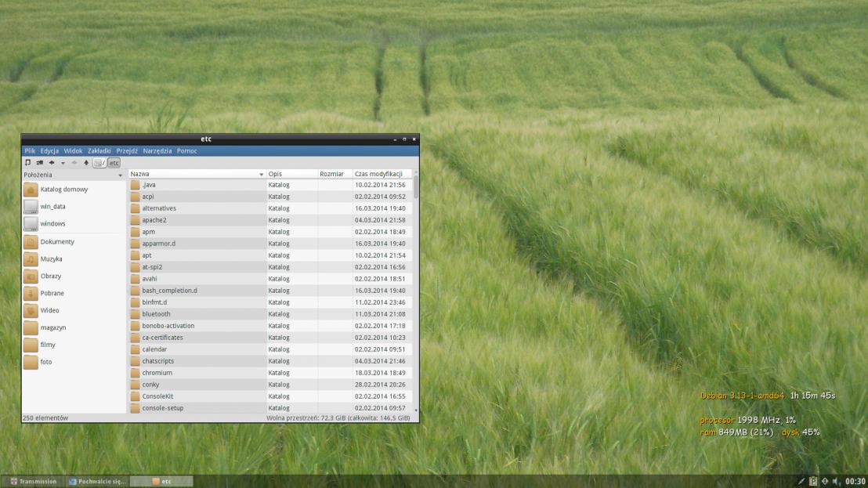Open the Katalog domowy place
This screenshot has width=868, height=488.
pos(63,190)
